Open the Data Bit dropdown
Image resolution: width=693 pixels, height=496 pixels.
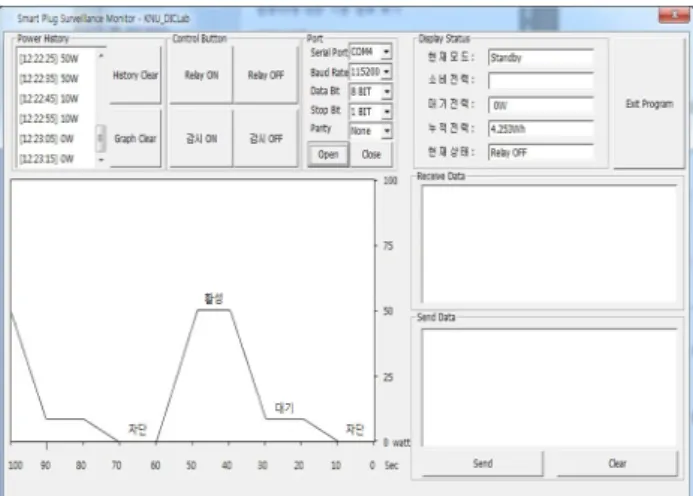[x=386, y=92]
